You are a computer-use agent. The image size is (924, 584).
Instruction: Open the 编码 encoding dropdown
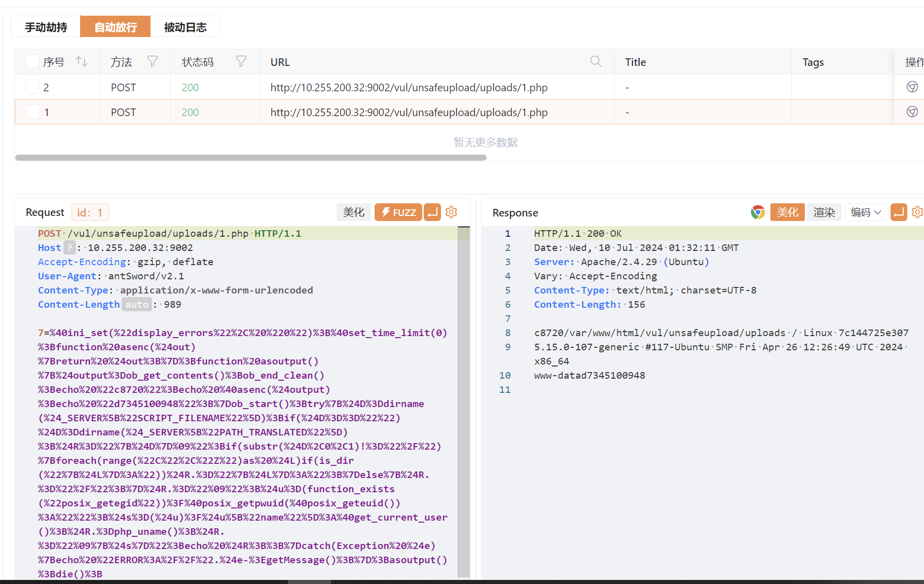point(866,212)
